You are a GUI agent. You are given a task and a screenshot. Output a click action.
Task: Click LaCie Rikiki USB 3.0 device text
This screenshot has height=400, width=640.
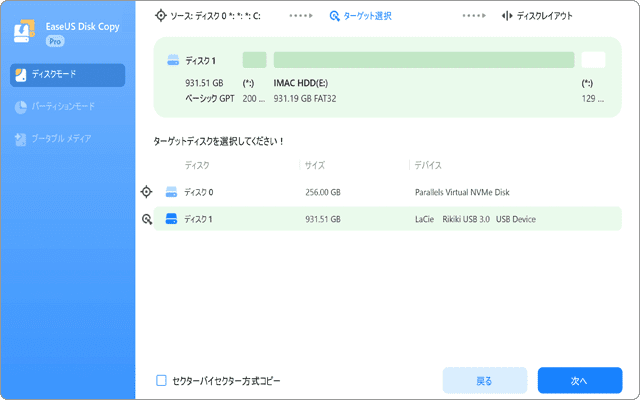tap(475, 219)
